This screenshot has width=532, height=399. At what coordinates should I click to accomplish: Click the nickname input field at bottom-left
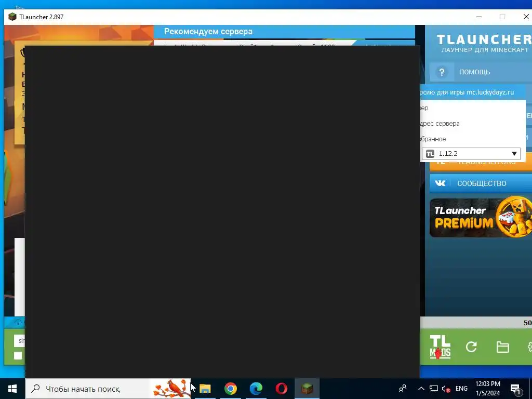[x=19, y=341]
